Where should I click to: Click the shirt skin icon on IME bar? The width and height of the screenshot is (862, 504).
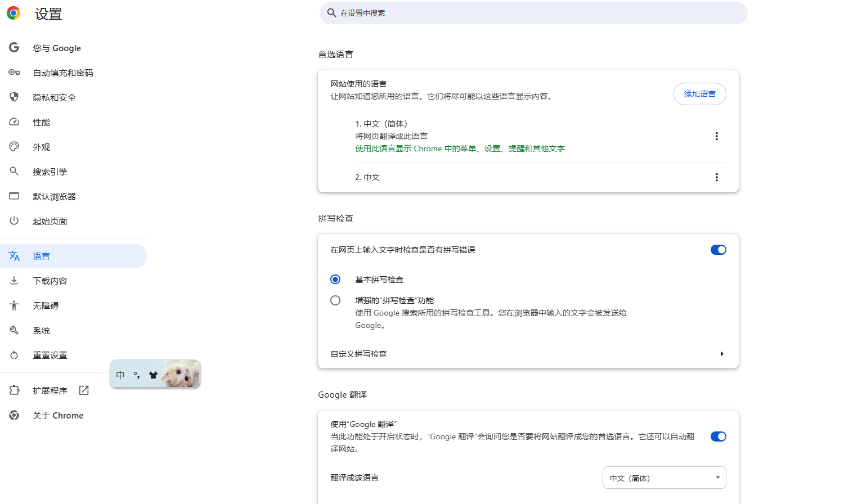click(153, 375)
